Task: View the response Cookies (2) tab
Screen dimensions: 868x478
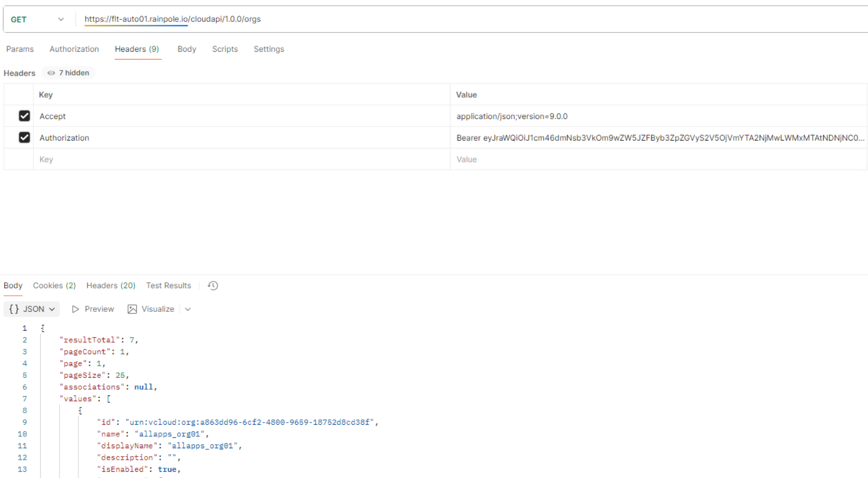Action: point(54,286)
